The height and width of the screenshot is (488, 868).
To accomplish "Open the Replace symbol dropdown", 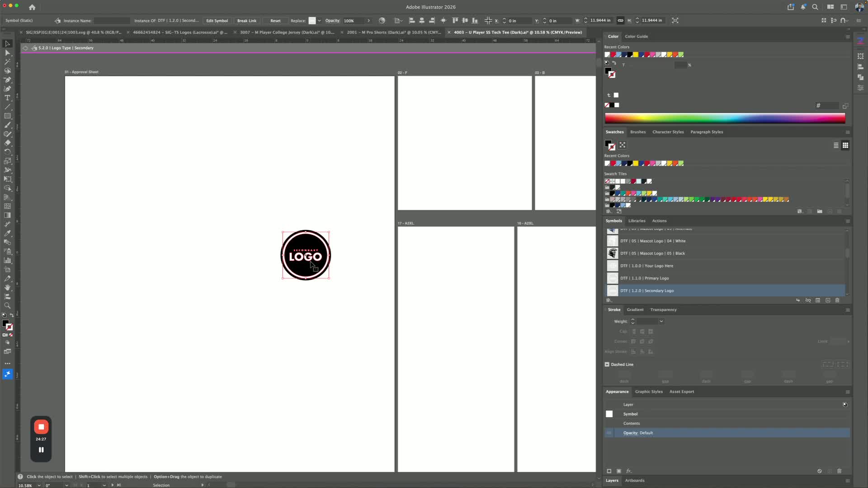I will (x=319, y=21).
